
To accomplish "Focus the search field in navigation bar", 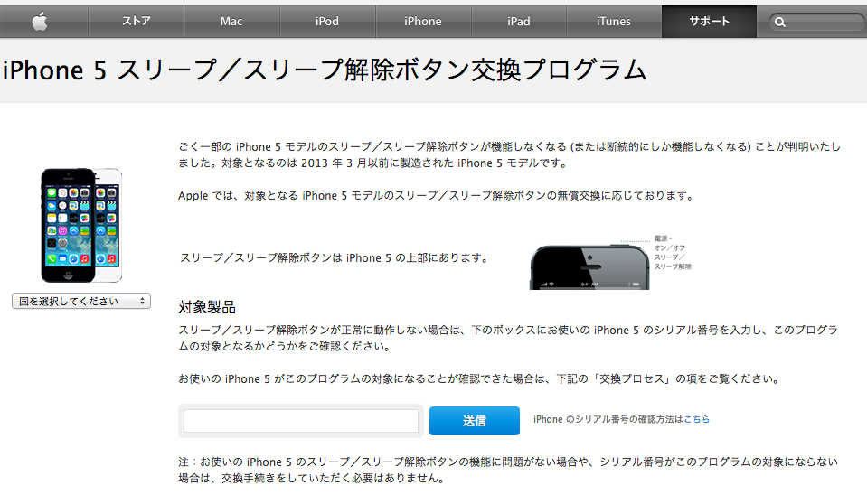I will coord(818,22).
